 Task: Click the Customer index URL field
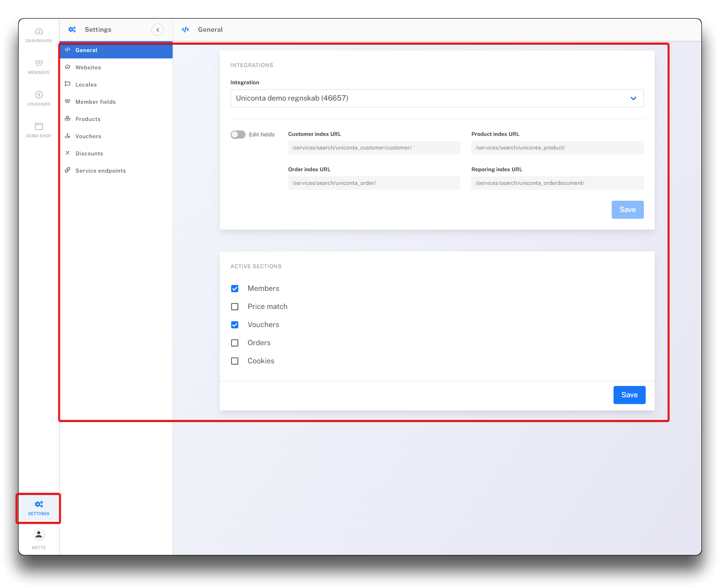(374, 148)
